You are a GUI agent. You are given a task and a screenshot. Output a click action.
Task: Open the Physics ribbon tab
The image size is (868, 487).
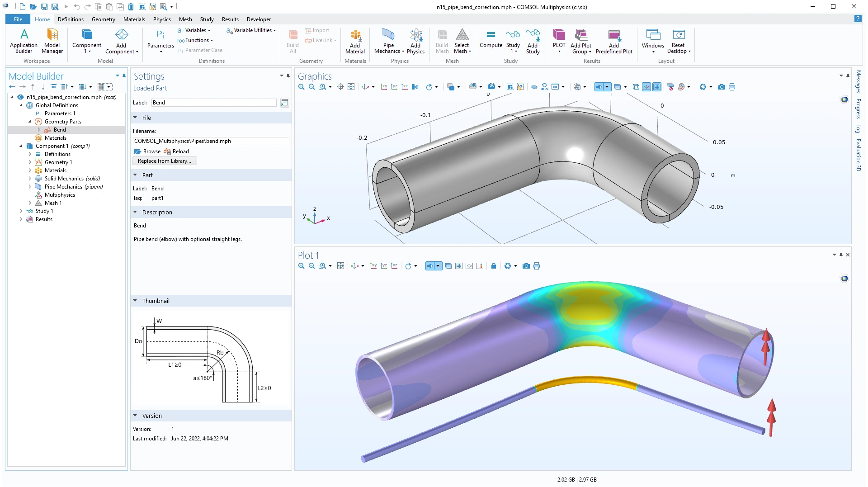pyautogui.click(x=161, y=19)
